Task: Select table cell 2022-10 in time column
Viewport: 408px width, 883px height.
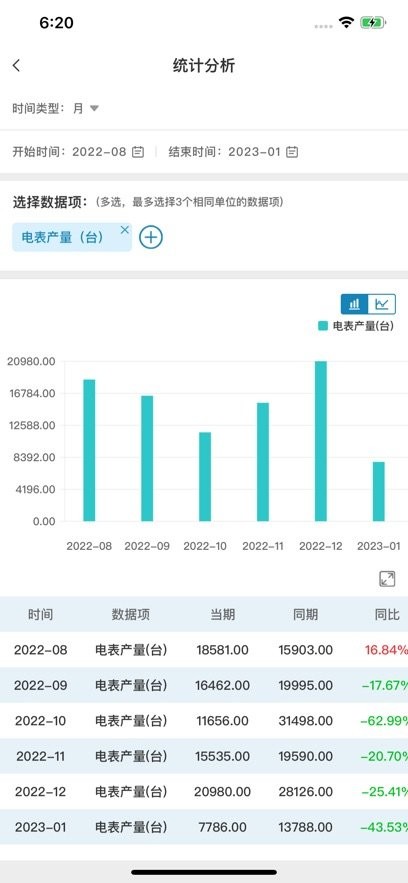Action: pyautogui.click(x=41, y=721)
